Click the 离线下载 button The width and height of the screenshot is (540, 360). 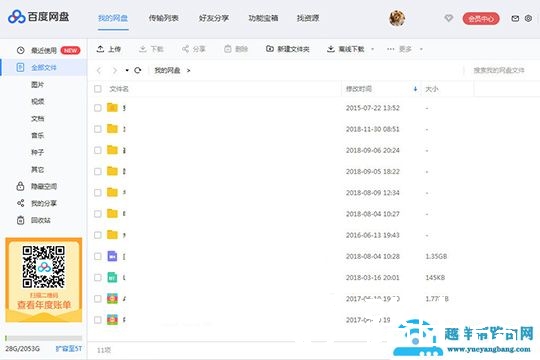tap(345, 49)
